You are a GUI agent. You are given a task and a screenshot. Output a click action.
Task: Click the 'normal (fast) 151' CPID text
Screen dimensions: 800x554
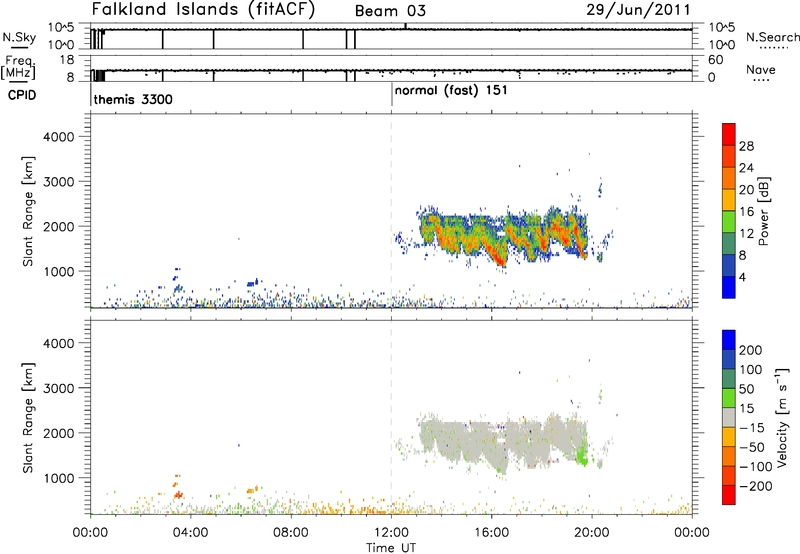coord(451,90)
